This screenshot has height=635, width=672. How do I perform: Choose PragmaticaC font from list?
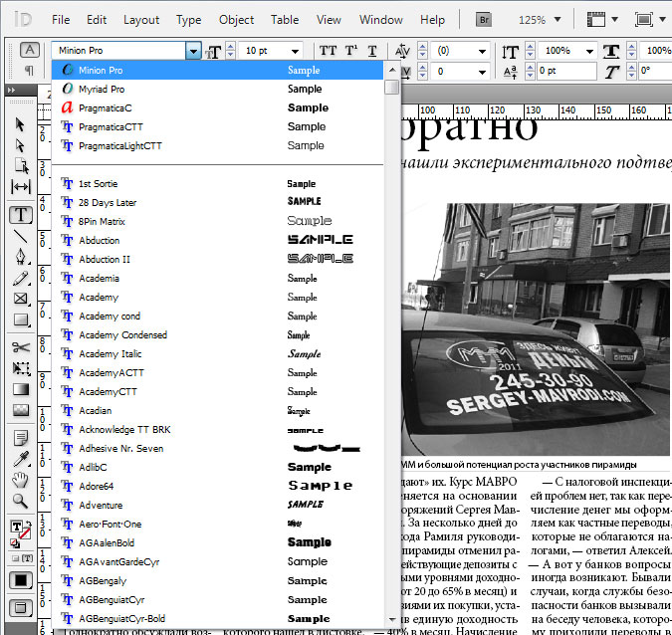tap(217, 107)
